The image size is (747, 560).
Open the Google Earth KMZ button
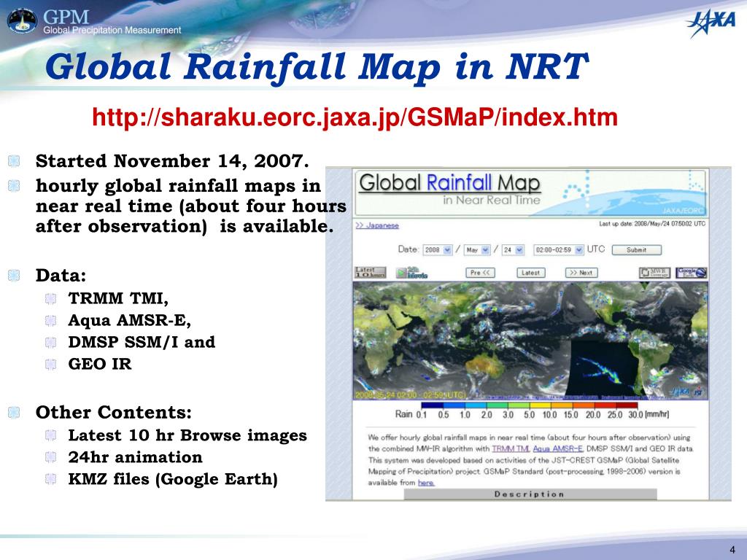[x=692, y=273]
